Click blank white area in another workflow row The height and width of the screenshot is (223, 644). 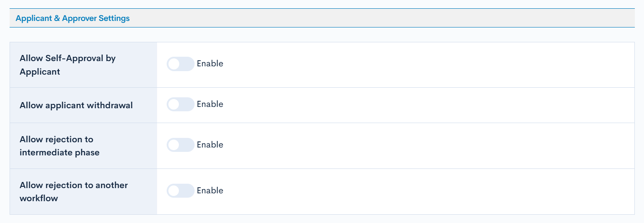pyautogui.click(x=414, y=192)
